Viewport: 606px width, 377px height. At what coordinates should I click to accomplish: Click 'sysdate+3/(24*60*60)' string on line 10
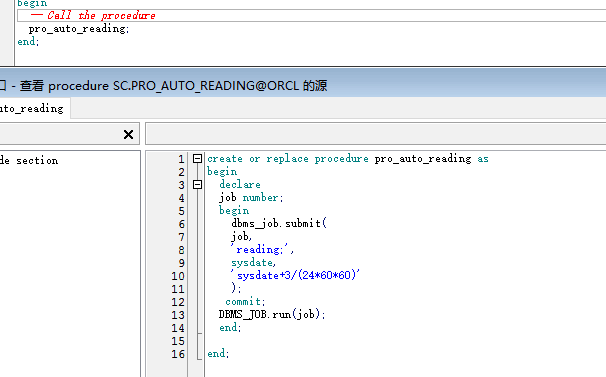point(296,275)
